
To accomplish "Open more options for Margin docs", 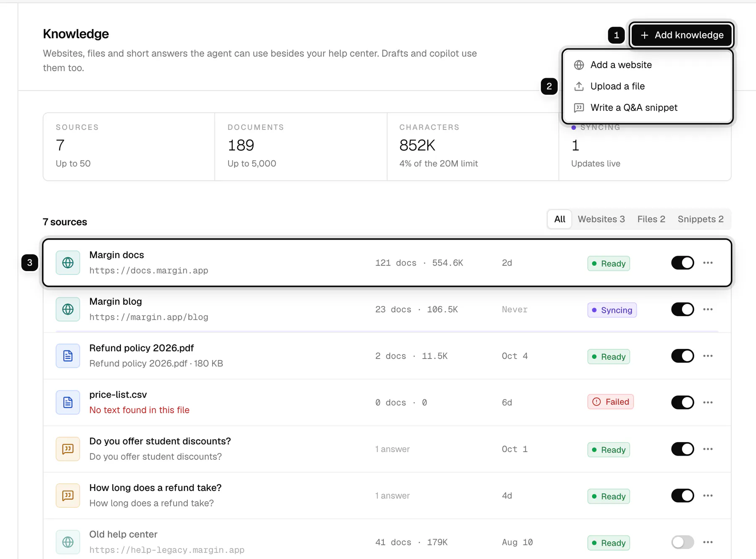I will point(708,263).
